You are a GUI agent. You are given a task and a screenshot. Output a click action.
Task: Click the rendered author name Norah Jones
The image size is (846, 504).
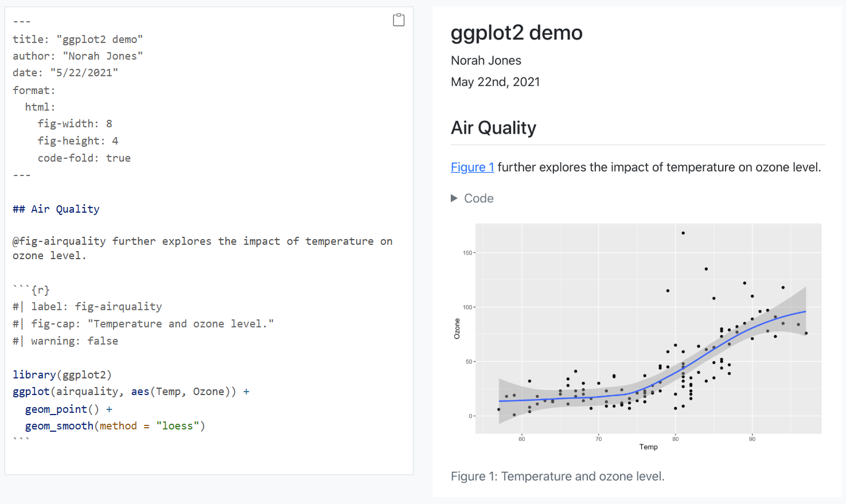click(486, 61)
